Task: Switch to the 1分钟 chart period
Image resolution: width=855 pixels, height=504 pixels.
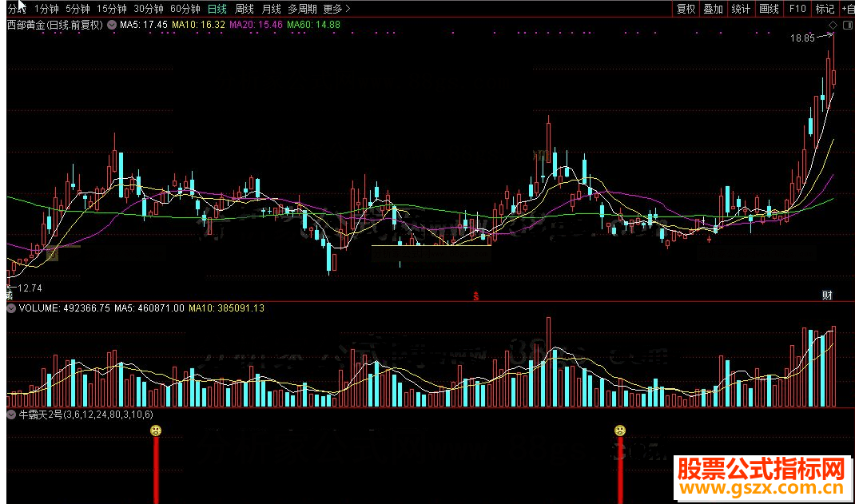Action: pyautogui.click(x=46, y=9)
